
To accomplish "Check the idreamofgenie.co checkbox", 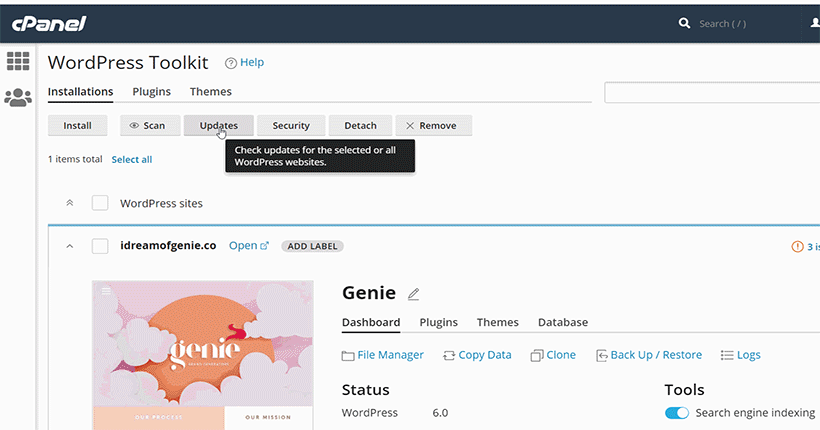I will coord(100,246).
